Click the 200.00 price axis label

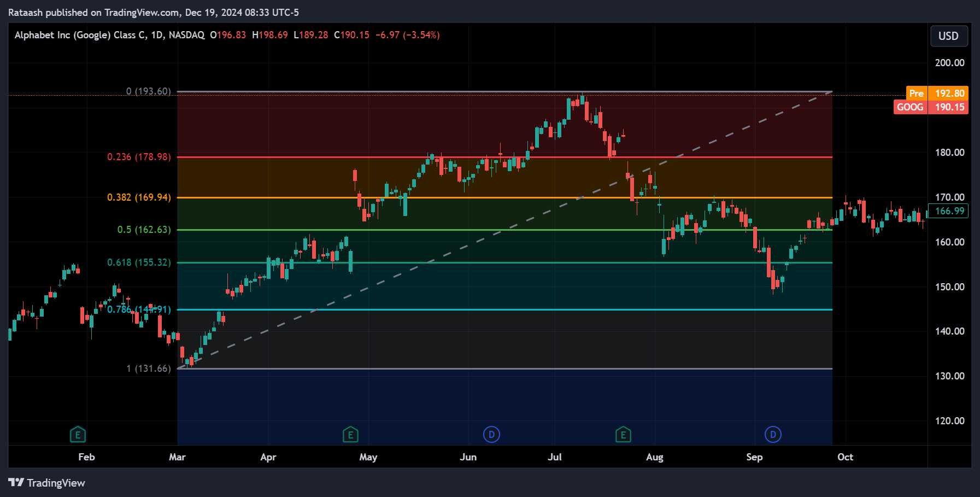(x=949, y=63)
